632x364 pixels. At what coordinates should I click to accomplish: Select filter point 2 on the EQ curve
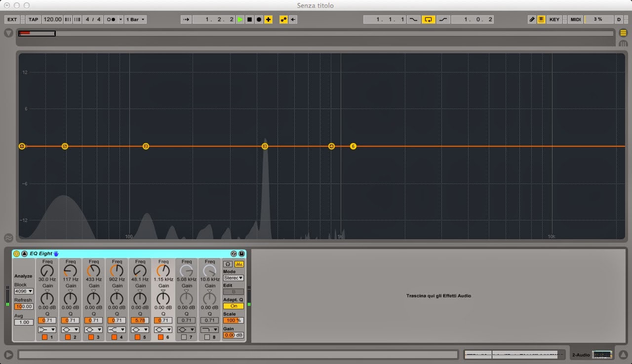coord(146,146)
